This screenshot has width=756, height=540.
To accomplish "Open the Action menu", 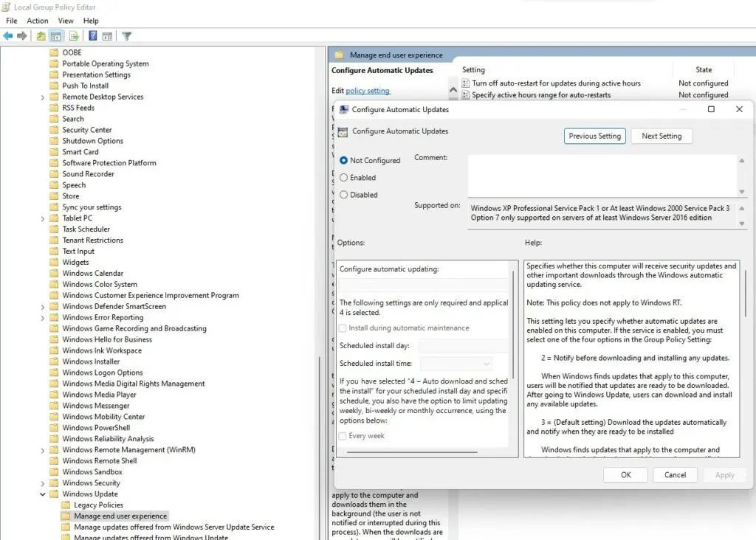I will (x=38, y=21).
